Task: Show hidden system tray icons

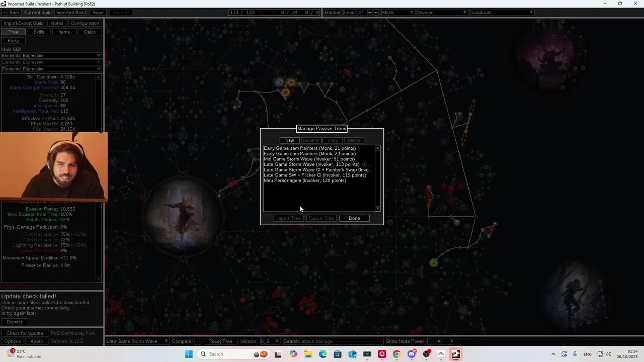Action: pos(553,354)
